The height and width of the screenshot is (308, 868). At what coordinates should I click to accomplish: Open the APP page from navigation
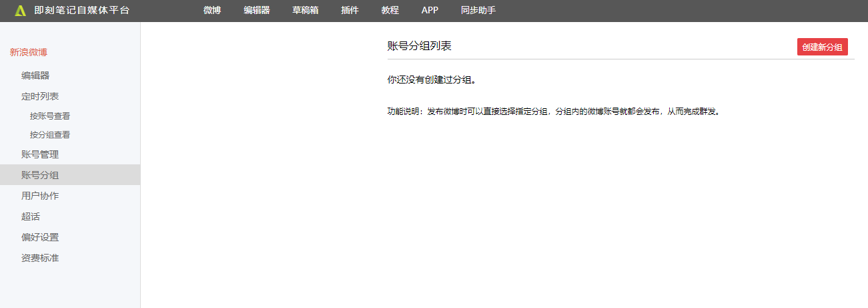[x=430, y=11]
